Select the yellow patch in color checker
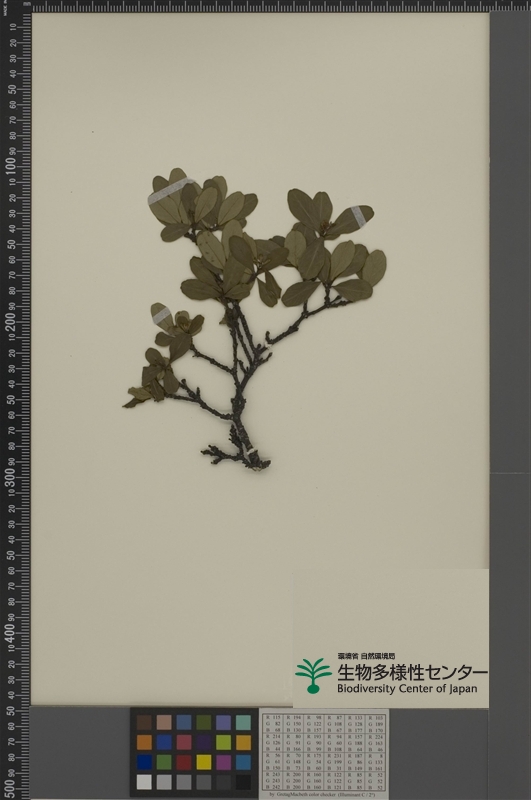531x800 pixels. tap(204, 762)
